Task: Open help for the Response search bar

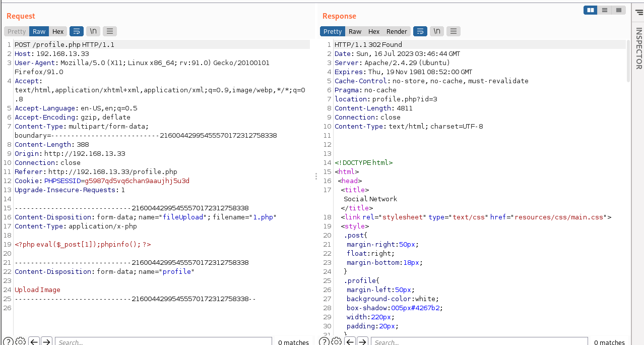Action: 324,341
